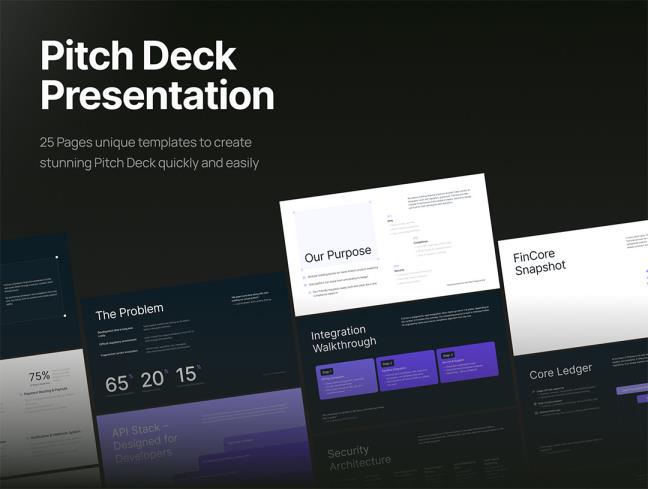
Task: Open the FinCore Snapshot slide
Action: point(539,261)
